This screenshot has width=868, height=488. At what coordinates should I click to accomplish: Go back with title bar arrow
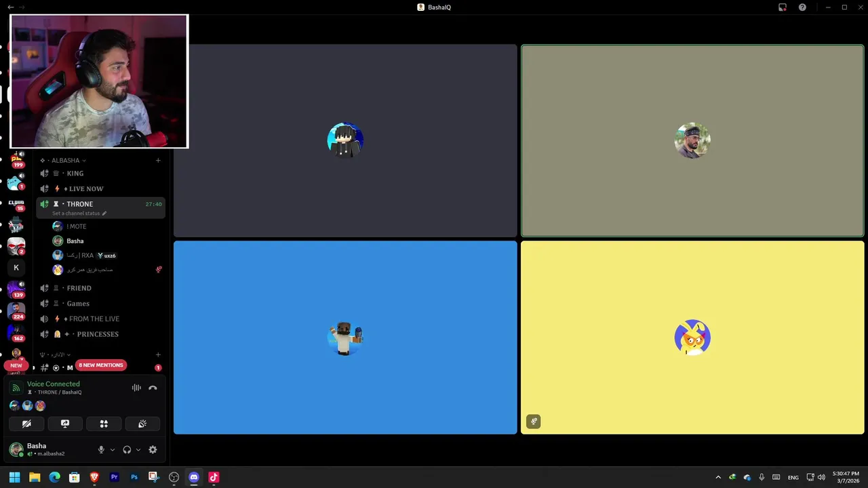(10, 7)
